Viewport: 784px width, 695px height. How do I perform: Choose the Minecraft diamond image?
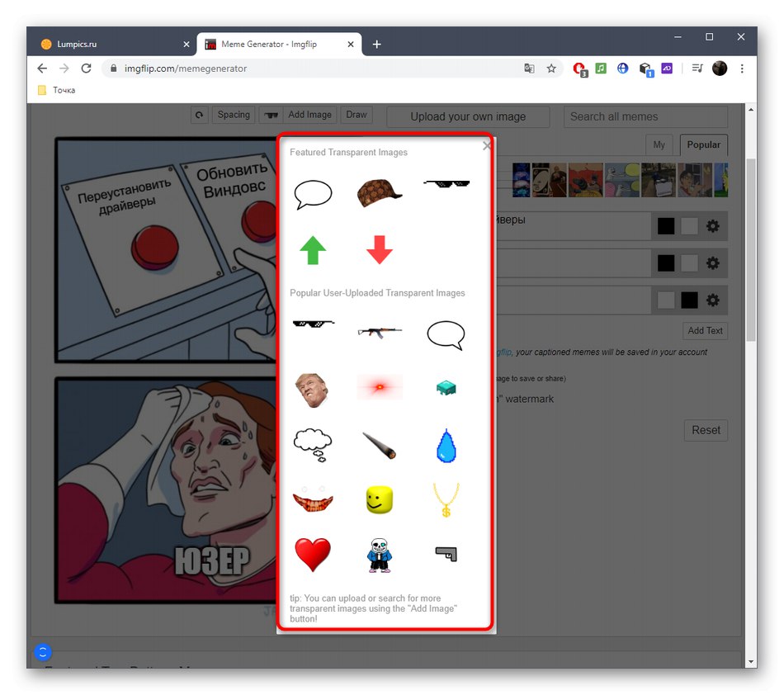point(446,387)
